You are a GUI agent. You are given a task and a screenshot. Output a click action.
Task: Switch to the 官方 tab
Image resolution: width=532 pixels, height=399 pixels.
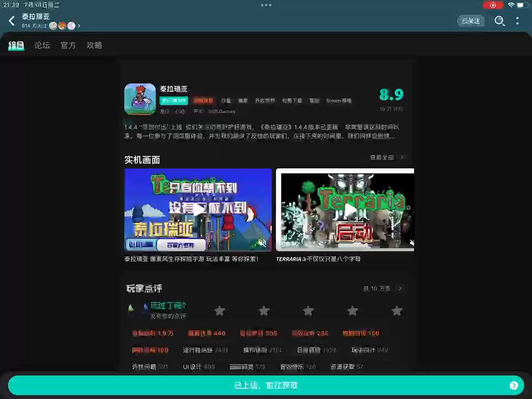coord(68,45)
